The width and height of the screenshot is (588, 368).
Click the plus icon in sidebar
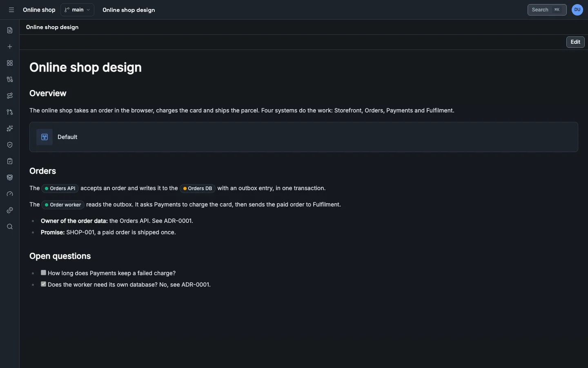(x=10, y=47)
